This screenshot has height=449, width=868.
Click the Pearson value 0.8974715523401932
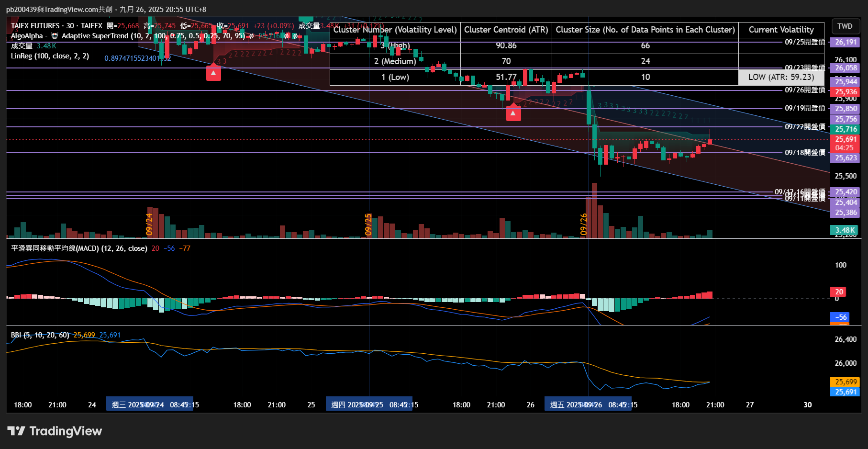(x=138, y=58)
